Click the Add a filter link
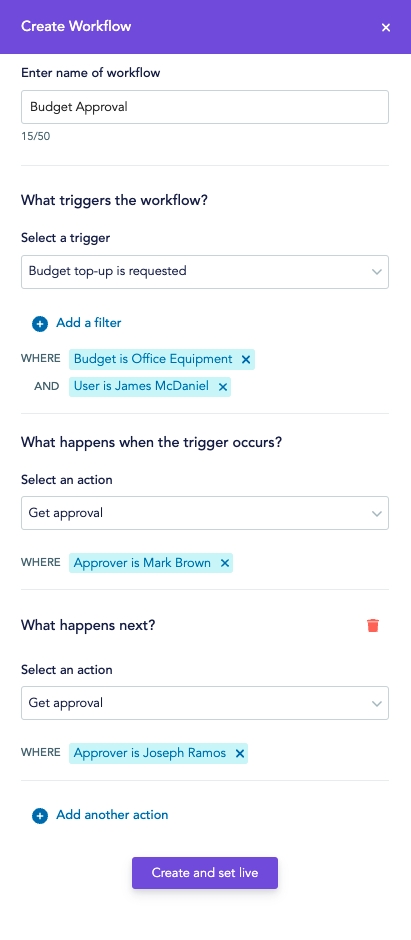The width and height of the screenshot is (411, 940). click(x=89, y=323)
